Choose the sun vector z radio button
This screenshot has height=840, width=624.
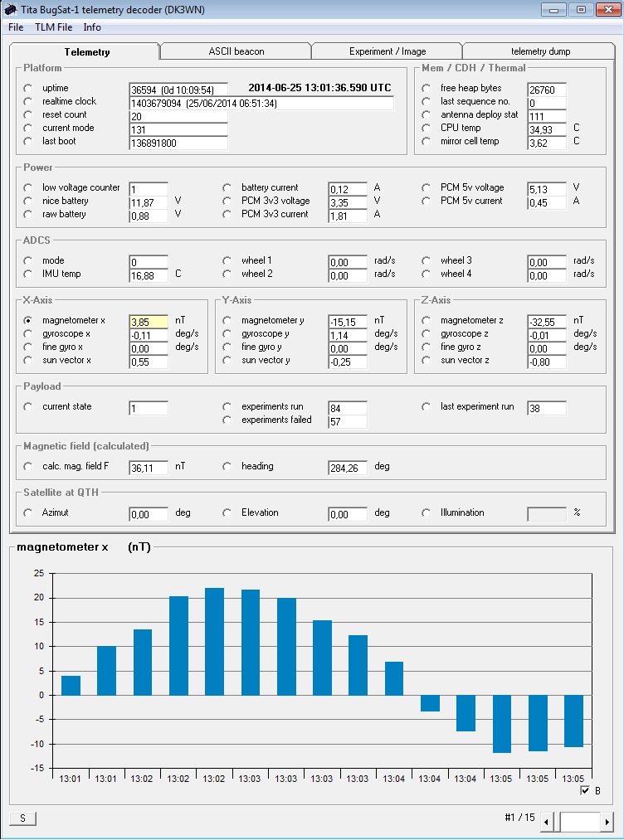[427, 361]
